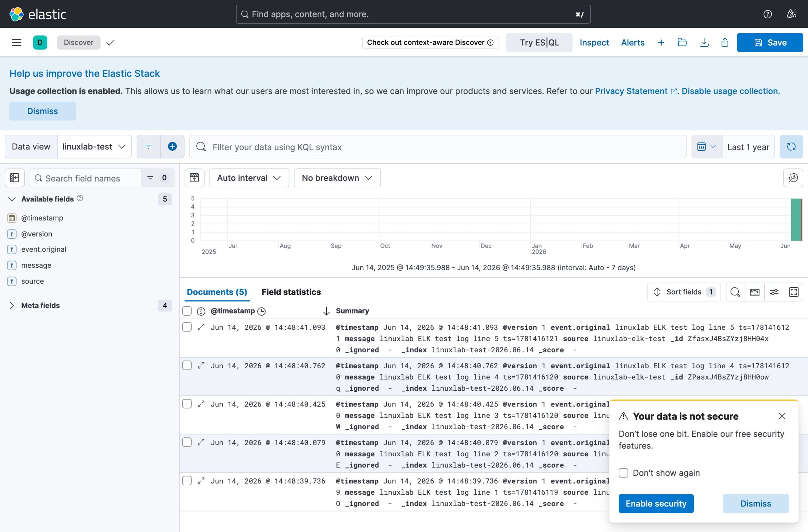This screenshot has width=808, height=532.
Task: Open the Sort fields menu
Action: tap(684, 292)
